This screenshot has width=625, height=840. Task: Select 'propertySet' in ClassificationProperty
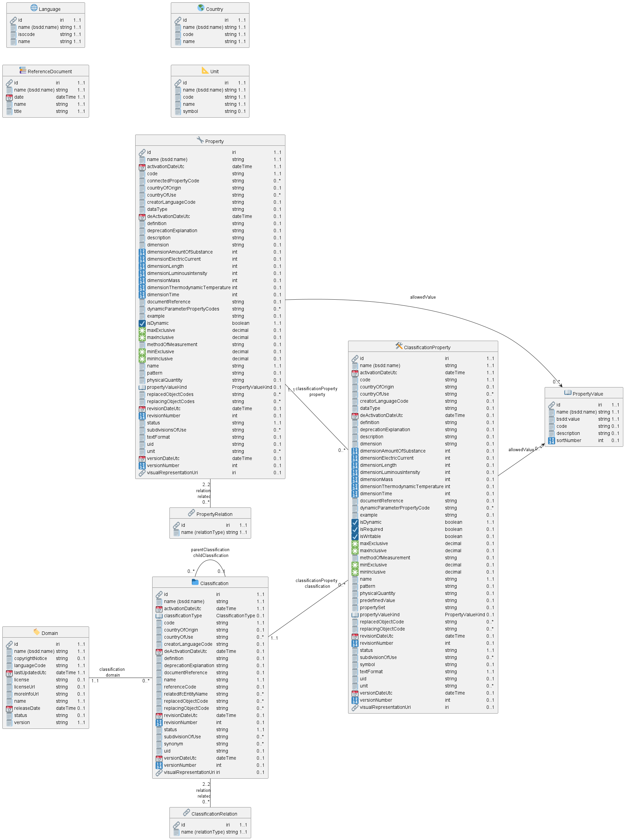[x=372, y=608]
